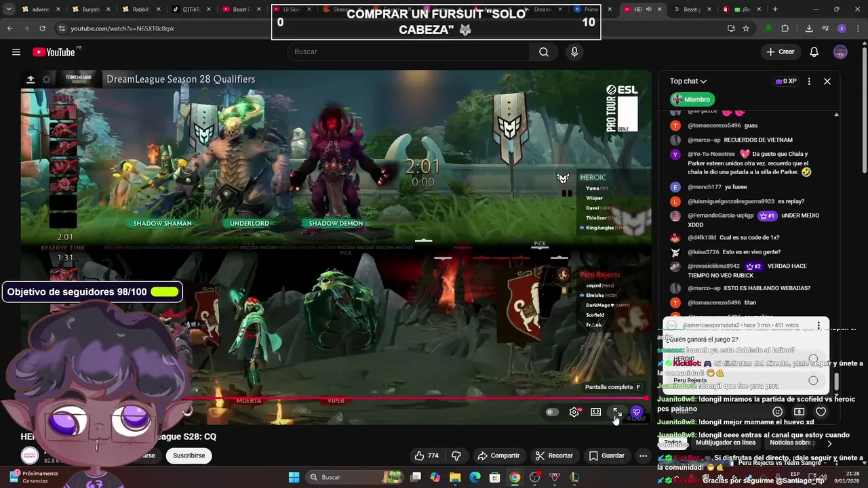Open chat user @tomascerezo5496 guau message
The height and width of the screenshot is (488, 868).
click(x=722, y=125)
